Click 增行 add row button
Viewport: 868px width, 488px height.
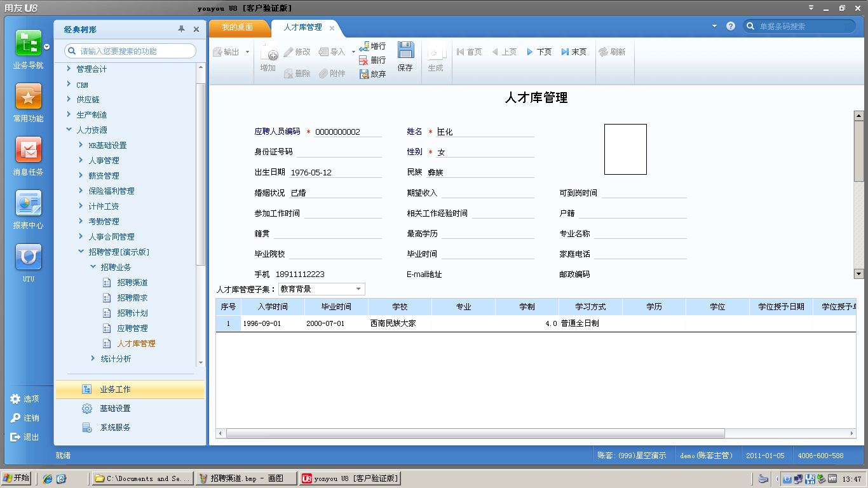(372, 46)
